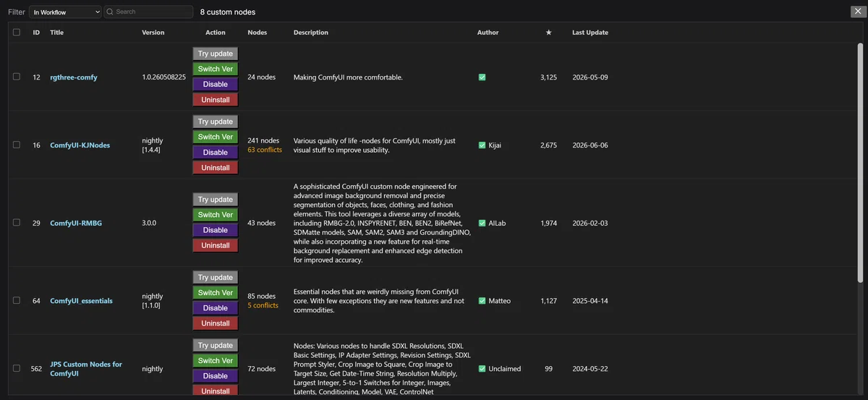Open the JPS Custom Nodes for ComfyUI link
This screenshot has width=868, height=400.
click(x=85, y=369)
